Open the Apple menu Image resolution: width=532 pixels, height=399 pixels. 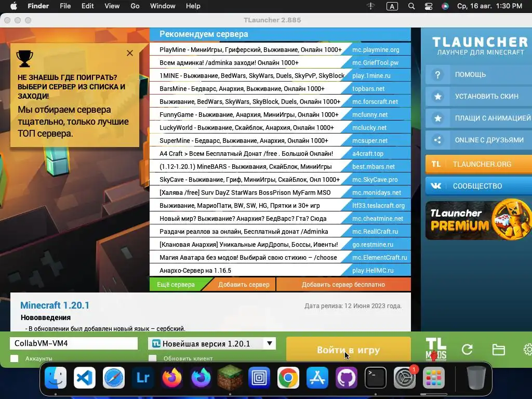click(x=14, y=6)
